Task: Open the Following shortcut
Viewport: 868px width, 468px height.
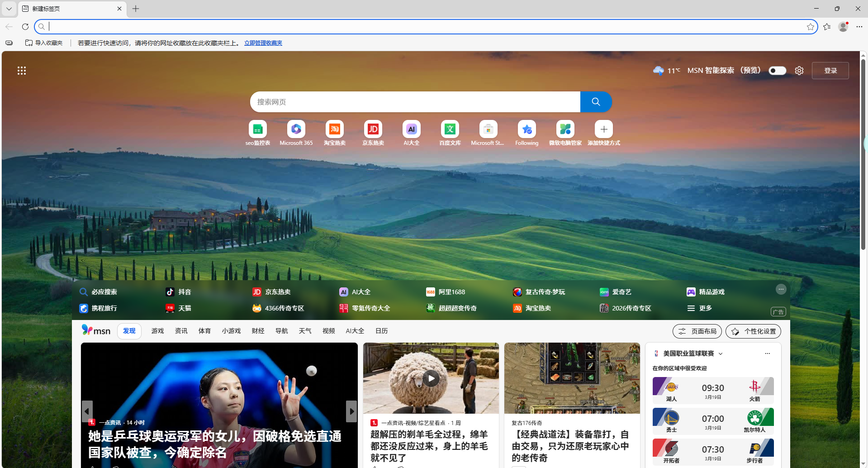Action: pyautogui.click(x=526, y=132)
